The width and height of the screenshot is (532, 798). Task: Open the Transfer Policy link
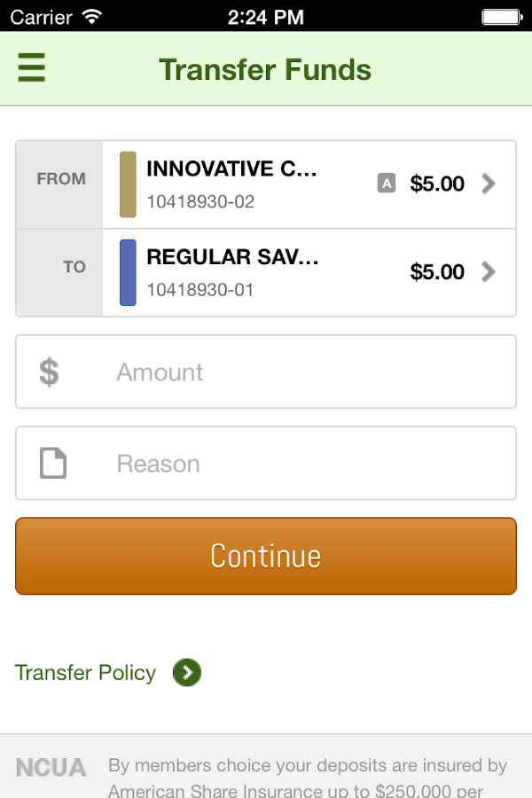click(x=85, y=673)
